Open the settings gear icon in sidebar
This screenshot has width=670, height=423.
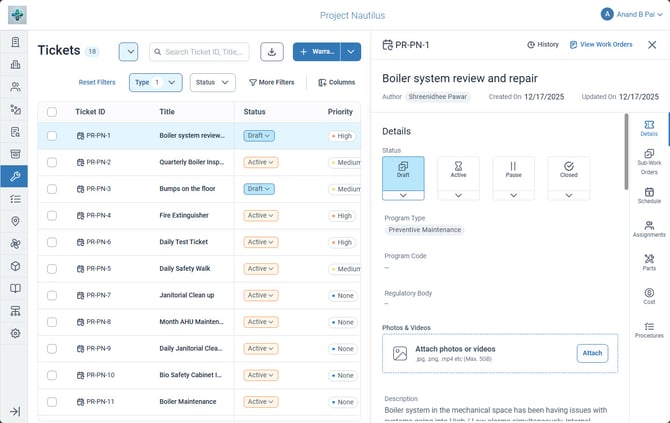(x=15, y=333)
